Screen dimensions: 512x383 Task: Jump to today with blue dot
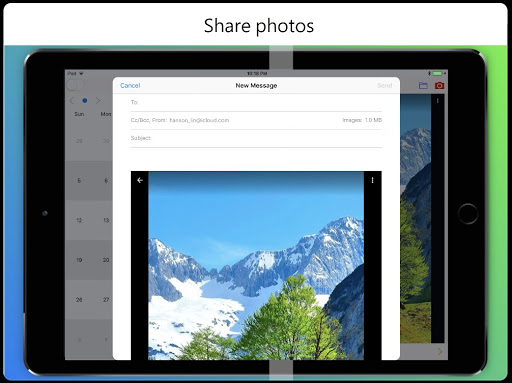point(85,101)
